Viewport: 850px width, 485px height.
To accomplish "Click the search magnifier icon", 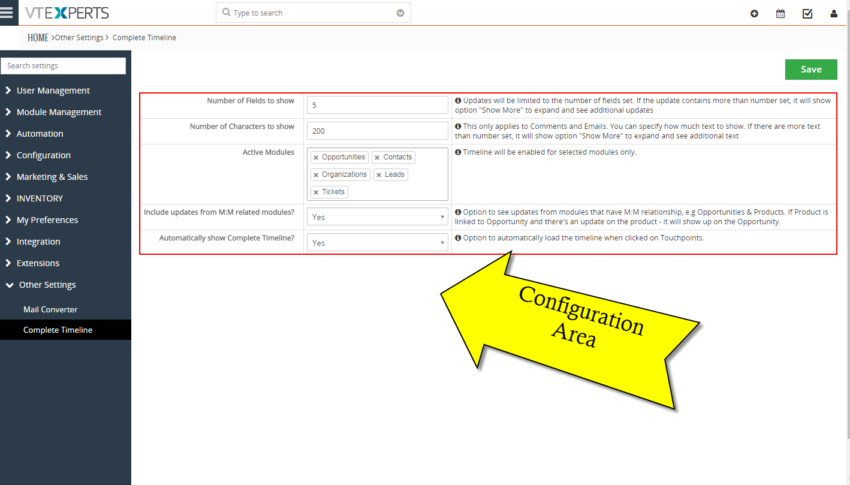I will pyautogui.click(x=226, y=12).
